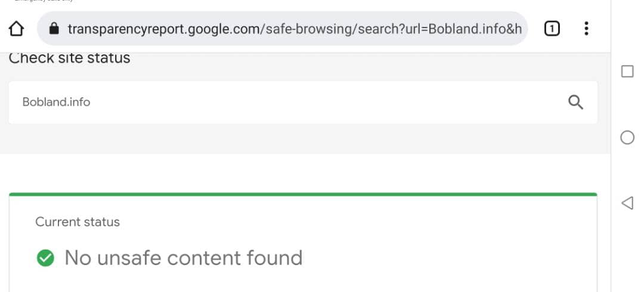Viewport: 644px width, 292px height.
Task: Click the Bobland.info site search field
Action: point(303,102)
